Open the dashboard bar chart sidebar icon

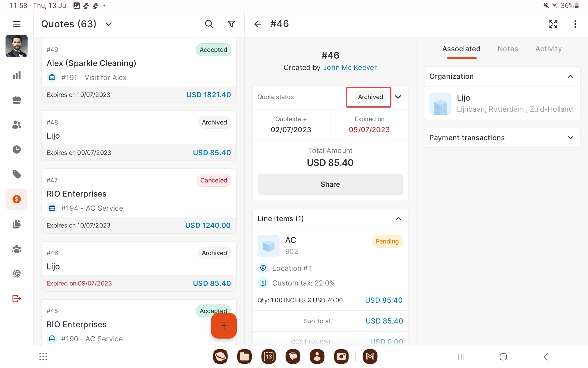tap(17, 75)
